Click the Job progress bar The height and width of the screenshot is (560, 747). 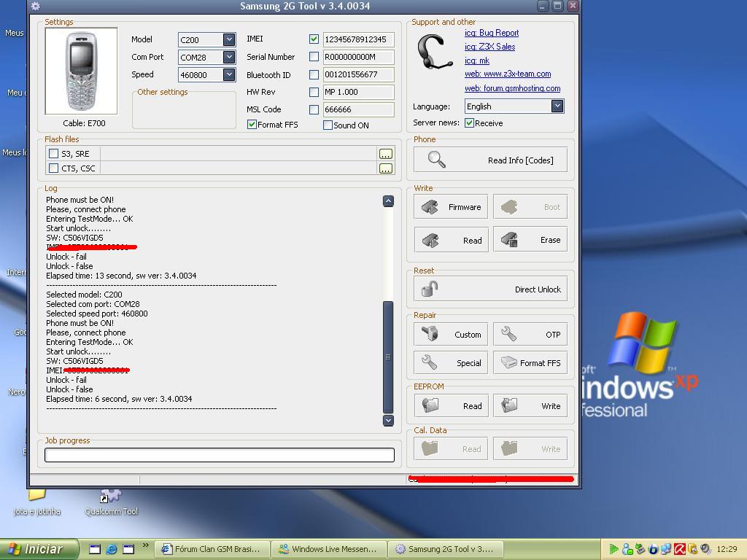[x=220, y=455]
